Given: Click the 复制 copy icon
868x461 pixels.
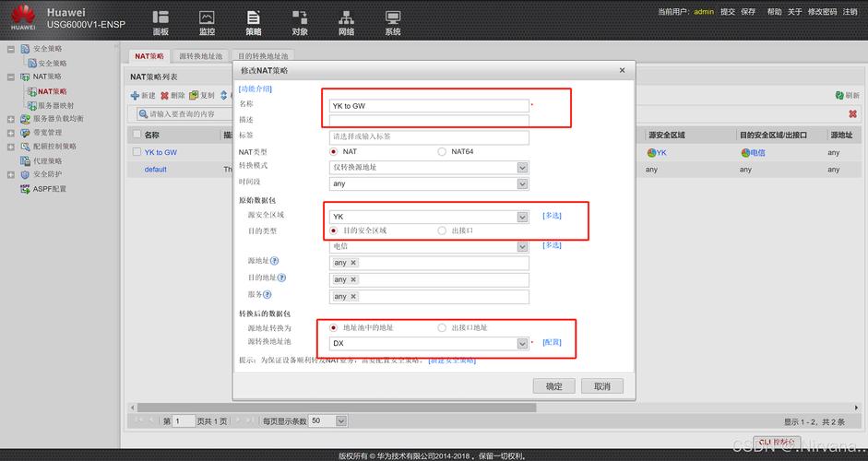Looking at the screenshot, I should click(193, 95).
